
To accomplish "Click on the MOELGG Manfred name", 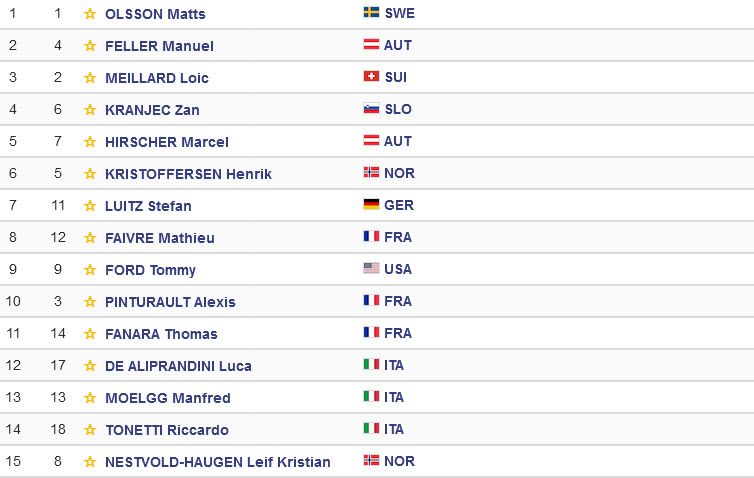I will tap(168, 398).
